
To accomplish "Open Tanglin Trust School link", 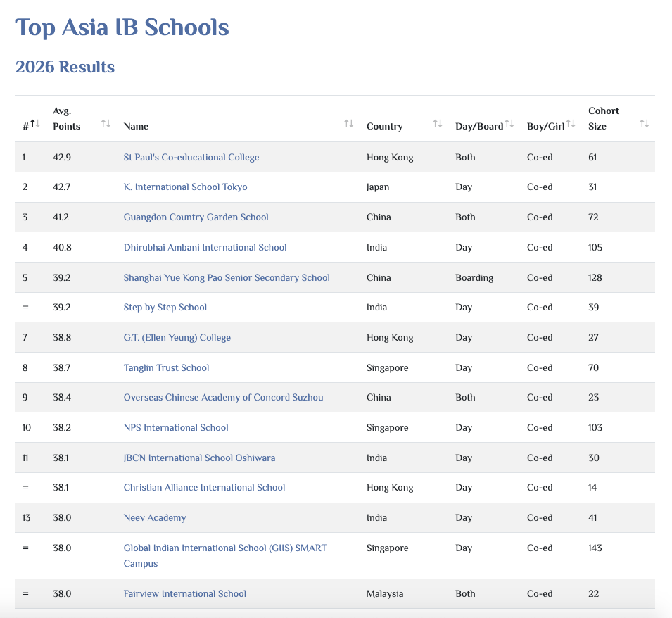I will [x=166, y=367].
